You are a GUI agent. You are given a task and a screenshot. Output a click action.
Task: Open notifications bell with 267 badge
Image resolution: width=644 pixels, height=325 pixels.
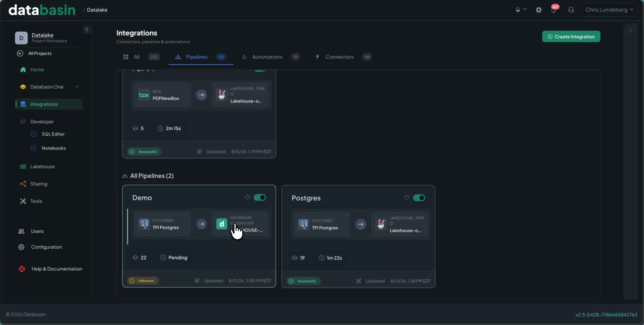tap(554, 10)
